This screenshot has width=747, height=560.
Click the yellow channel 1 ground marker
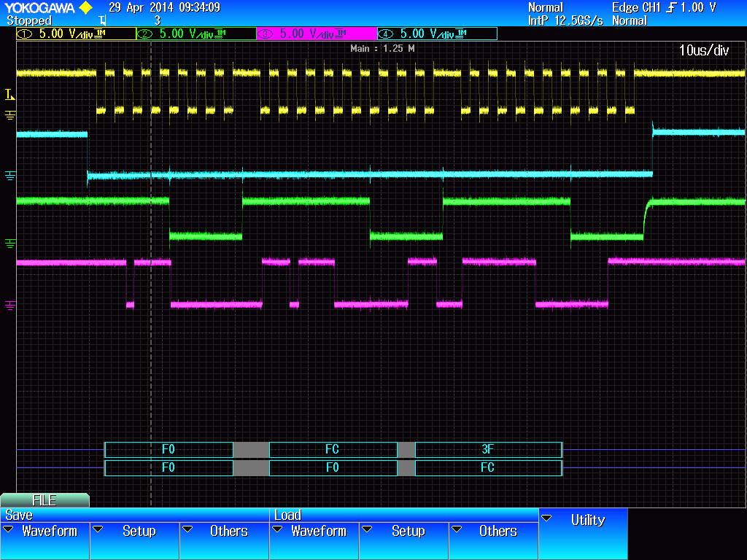coord(10,114)
